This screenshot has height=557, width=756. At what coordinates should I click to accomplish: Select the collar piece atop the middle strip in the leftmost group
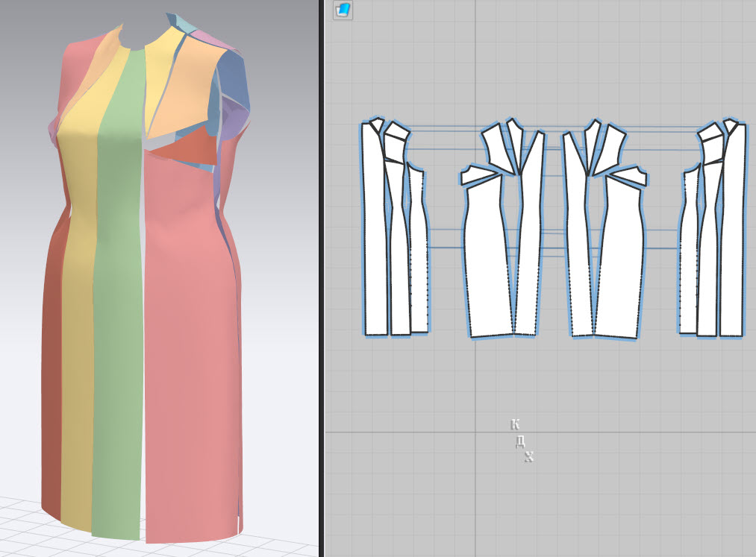(396, 133)
